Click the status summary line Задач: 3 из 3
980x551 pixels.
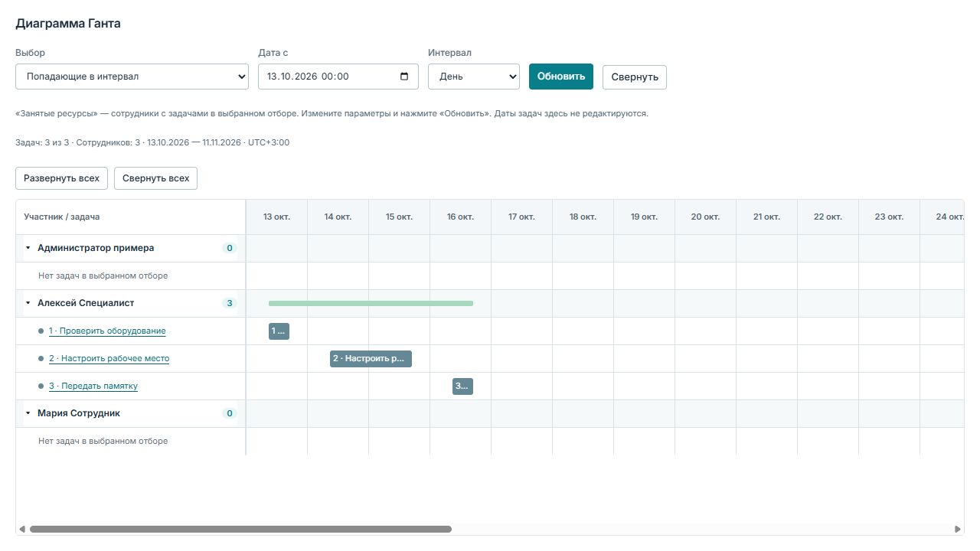pyautogui.click(x=152, y=142)
